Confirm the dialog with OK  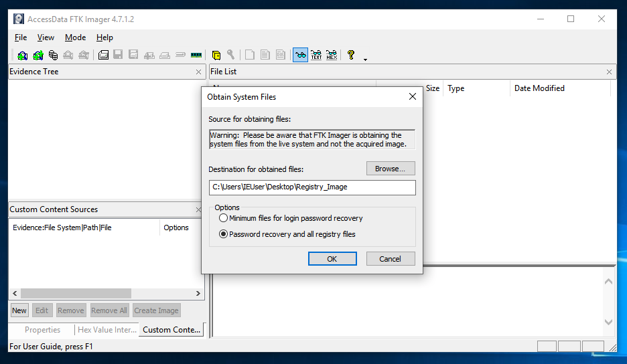pyautogui.click(x=332, y=259)
